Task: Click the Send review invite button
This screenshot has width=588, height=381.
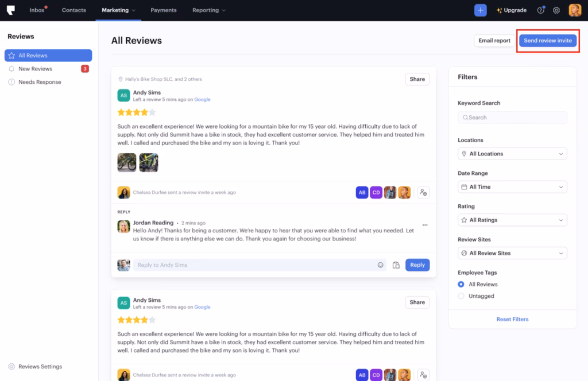Action: 548,41
